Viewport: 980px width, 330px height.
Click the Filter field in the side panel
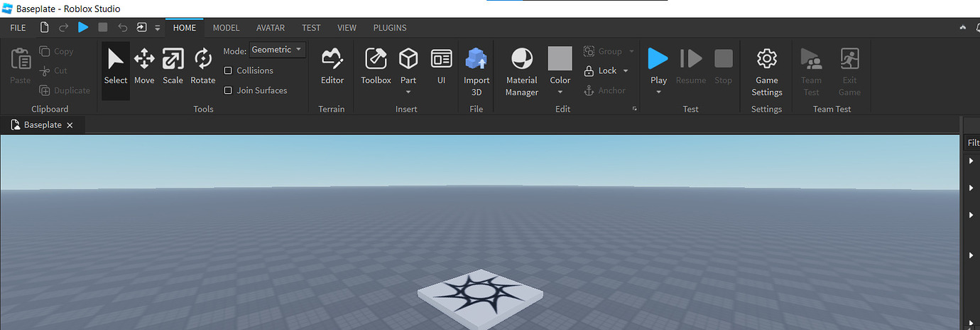coord(972,143)
